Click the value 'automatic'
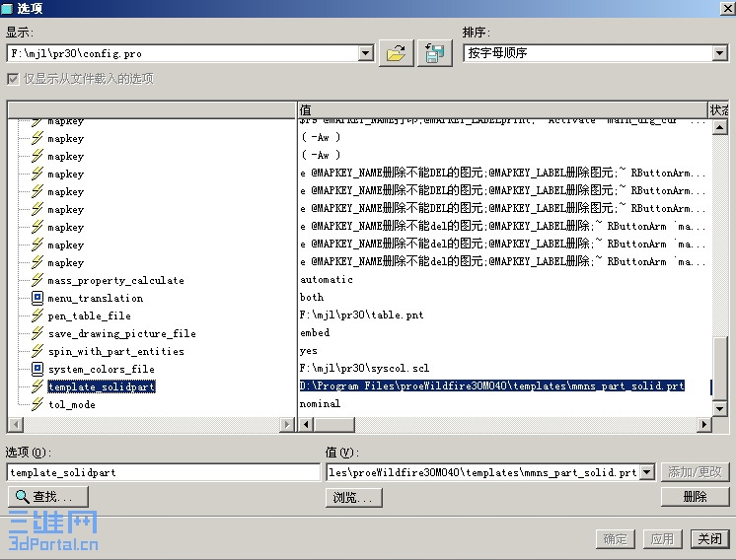736x560 pixels. click(327, 280)
